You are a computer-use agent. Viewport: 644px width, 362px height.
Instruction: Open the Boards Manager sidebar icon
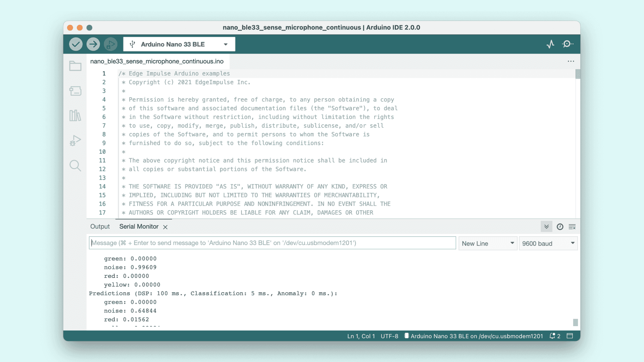75,91
